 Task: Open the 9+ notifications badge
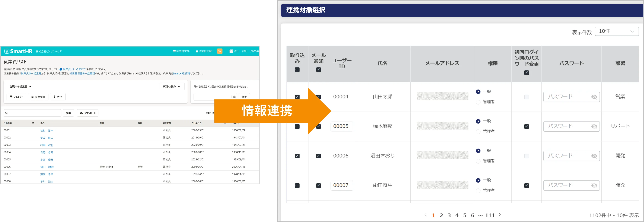click(x=220, y=51)
